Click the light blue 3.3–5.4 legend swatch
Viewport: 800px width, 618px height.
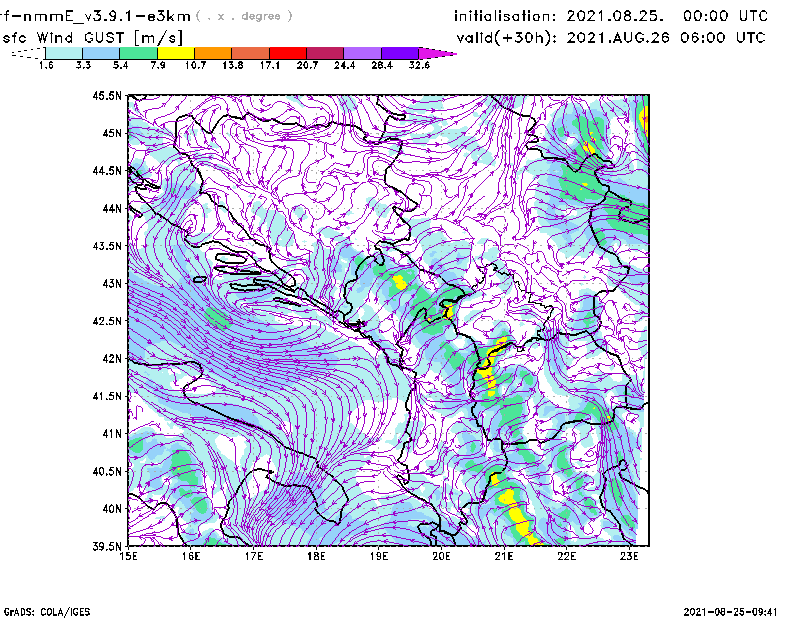pyautogui.click(x=101, y=53)
